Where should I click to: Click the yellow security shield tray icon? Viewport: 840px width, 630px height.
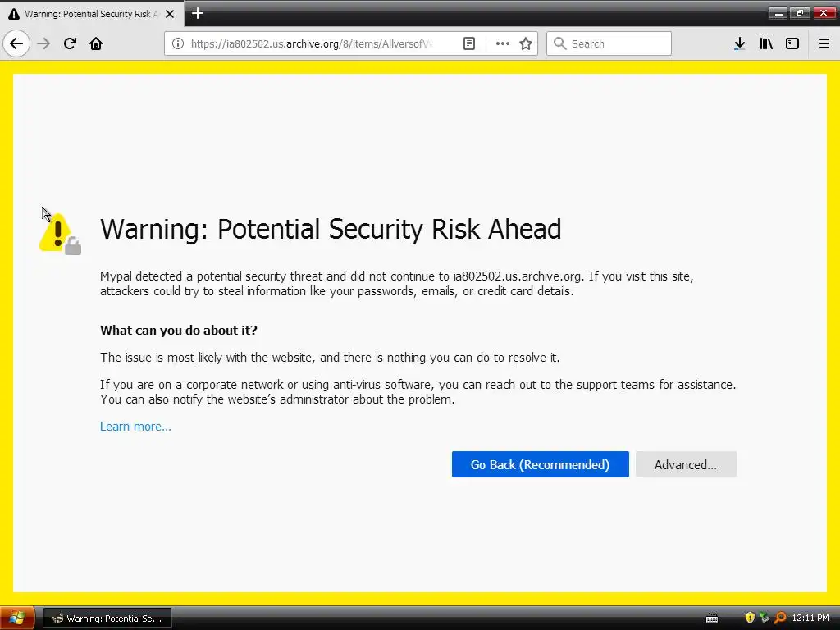[750, 618]
